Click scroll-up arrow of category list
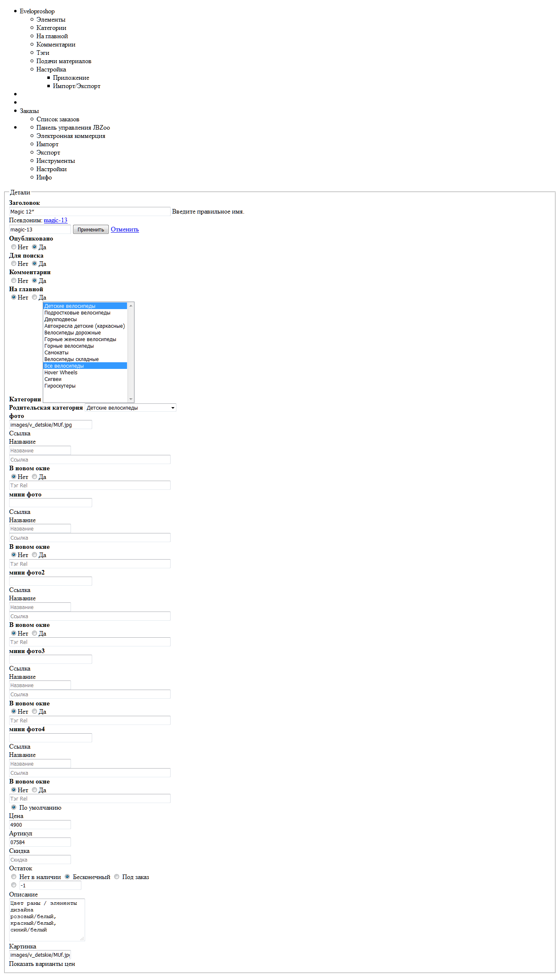Image resolution: width=560 pixels, height=980 pixels. coord(131,306)
